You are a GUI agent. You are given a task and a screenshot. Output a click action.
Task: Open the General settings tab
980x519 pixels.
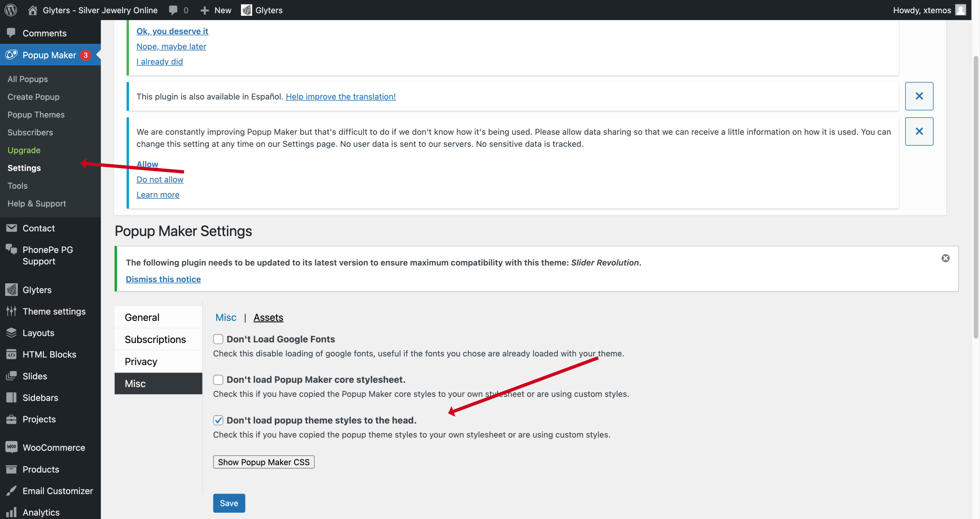(158, 317)
